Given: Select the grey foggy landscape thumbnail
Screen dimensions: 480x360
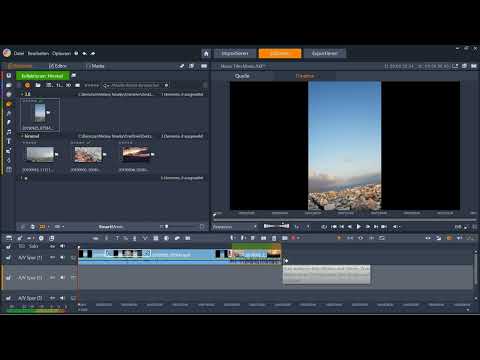Looking at the screenshot, I should [x=40, y=155].
